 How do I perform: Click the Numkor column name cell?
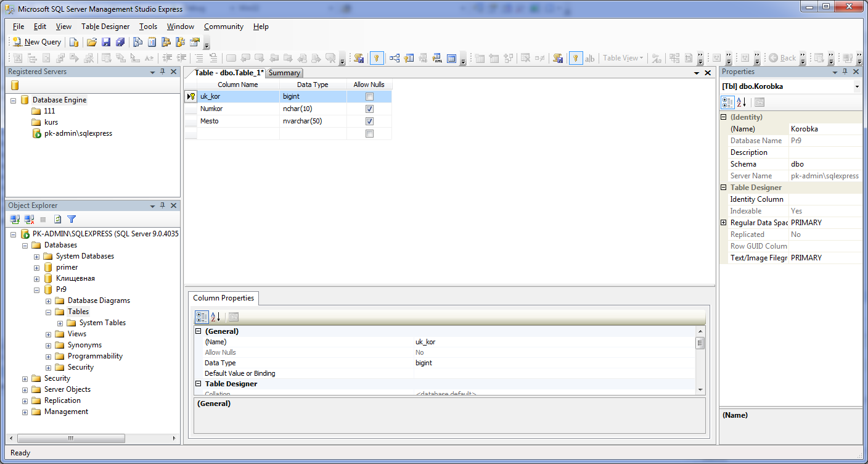click(238, 109)
